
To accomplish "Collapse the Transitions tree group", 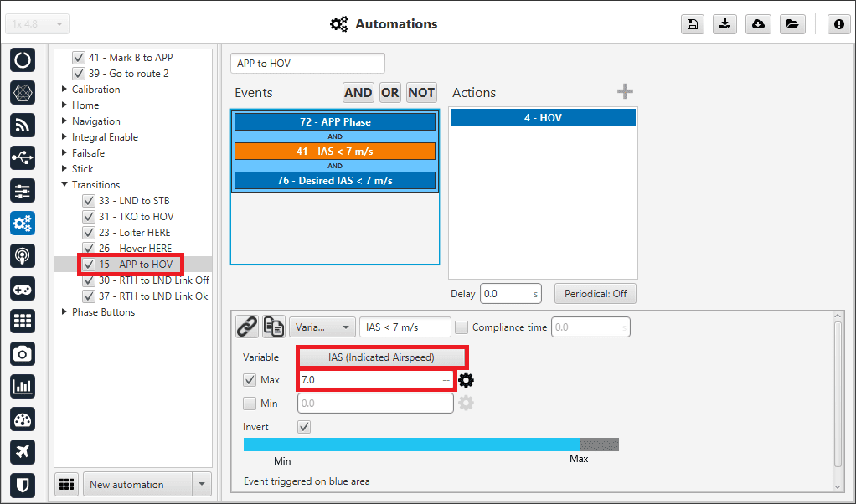I will click(65, 185).
